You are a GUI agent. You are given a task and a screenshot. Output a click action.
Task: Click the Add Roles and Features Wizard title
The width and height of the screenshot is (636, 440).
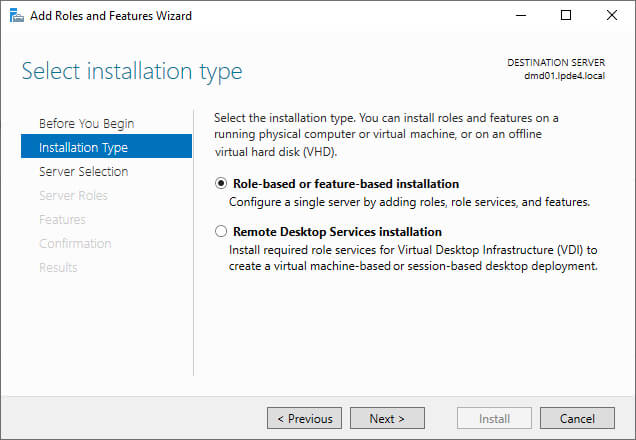[x=111, y=16]
